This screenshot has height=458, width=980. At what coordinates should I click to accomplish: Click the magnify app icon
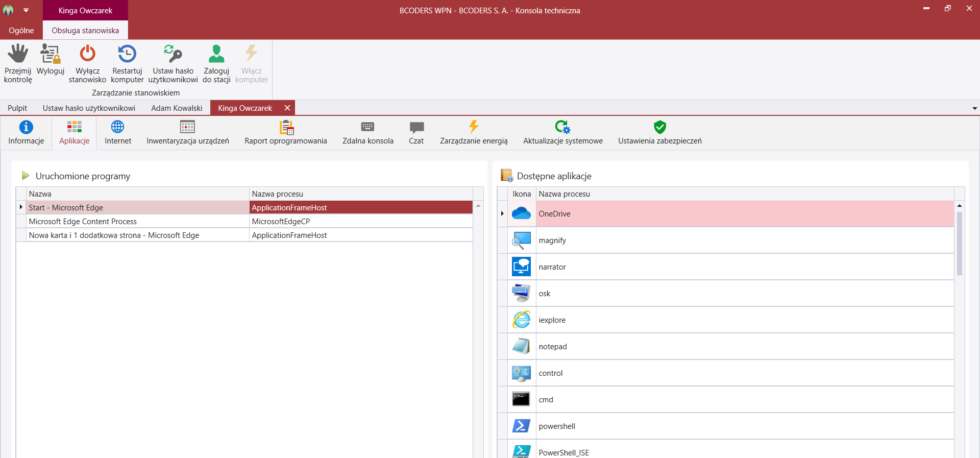(521, 240)
